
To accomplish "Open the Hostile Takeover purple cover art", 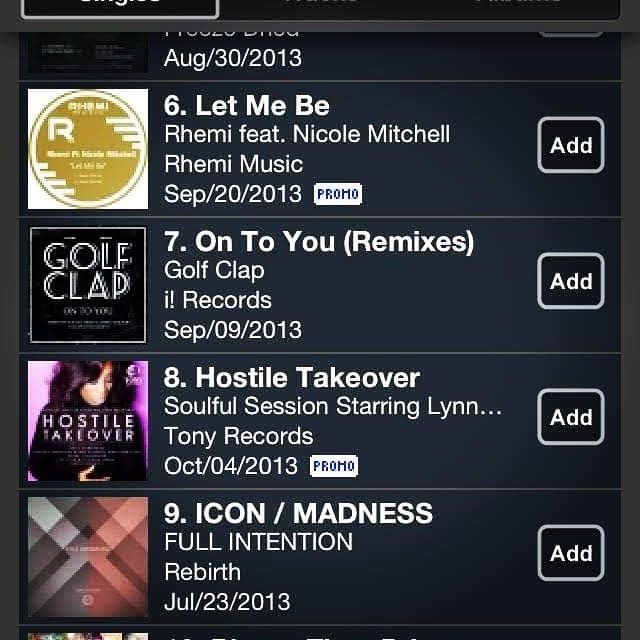I will 88,421.
